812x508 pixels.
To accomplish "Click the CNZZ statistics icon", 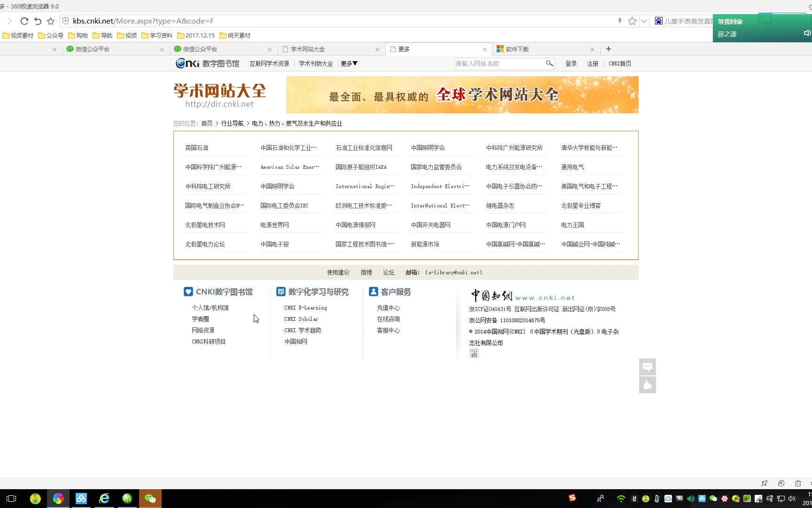I will coord(474,353).
